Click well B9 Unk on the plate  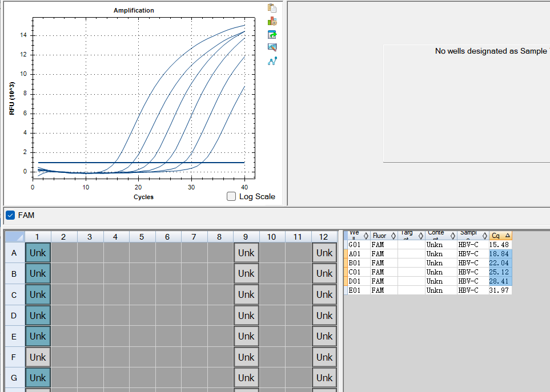point(246,273)
